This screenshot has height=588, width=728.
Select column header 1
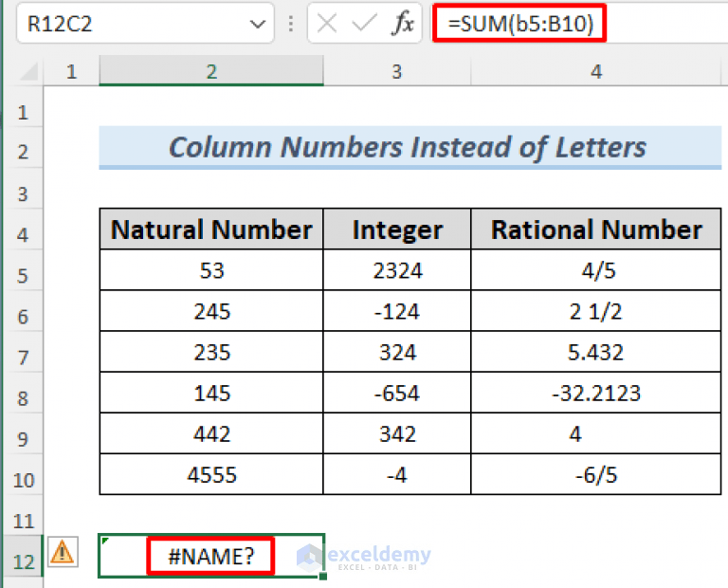(x=71, y=71)
